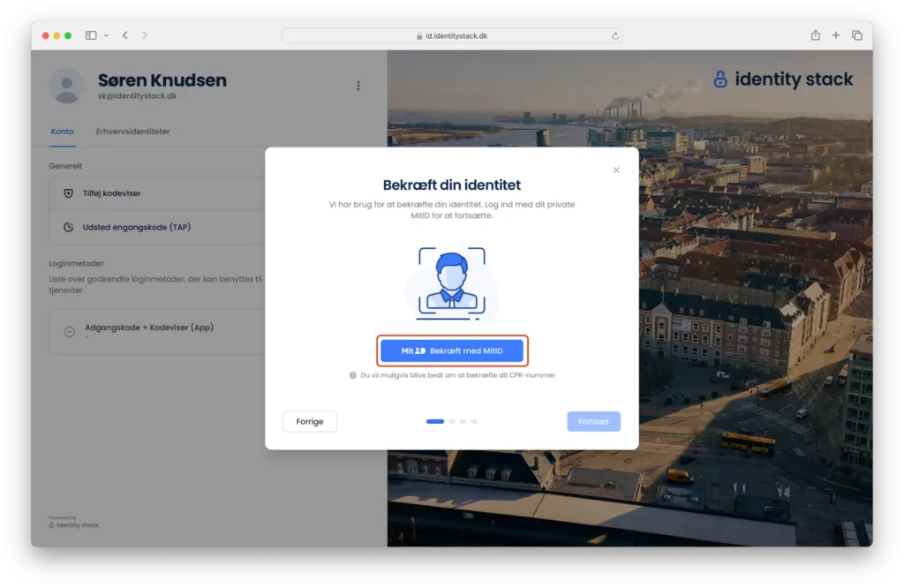This screenshot has height=588, width=904.
Task: Click the minus circle icon beside Adgangskode
Action: 69,331
